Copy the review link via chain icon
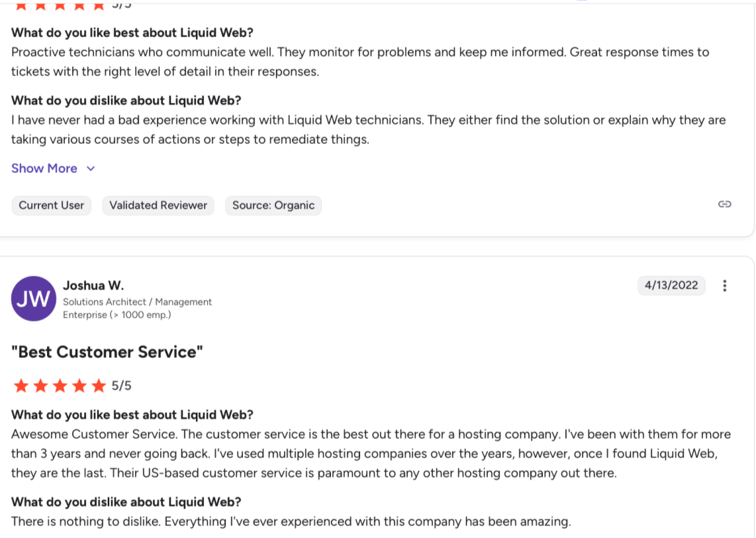 click(x=724, y=205)
